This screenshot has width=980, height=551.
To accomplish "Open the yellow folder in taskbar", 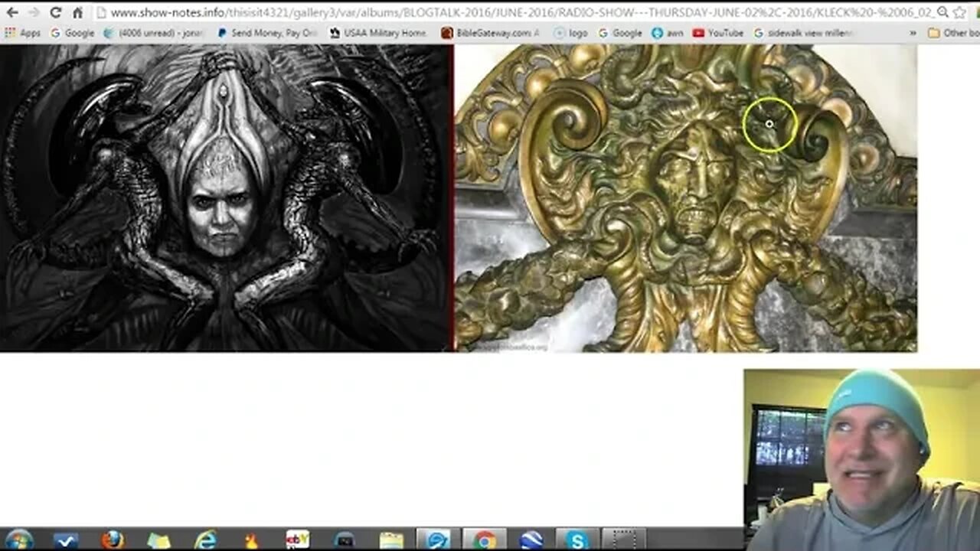I will click(391, 540).
